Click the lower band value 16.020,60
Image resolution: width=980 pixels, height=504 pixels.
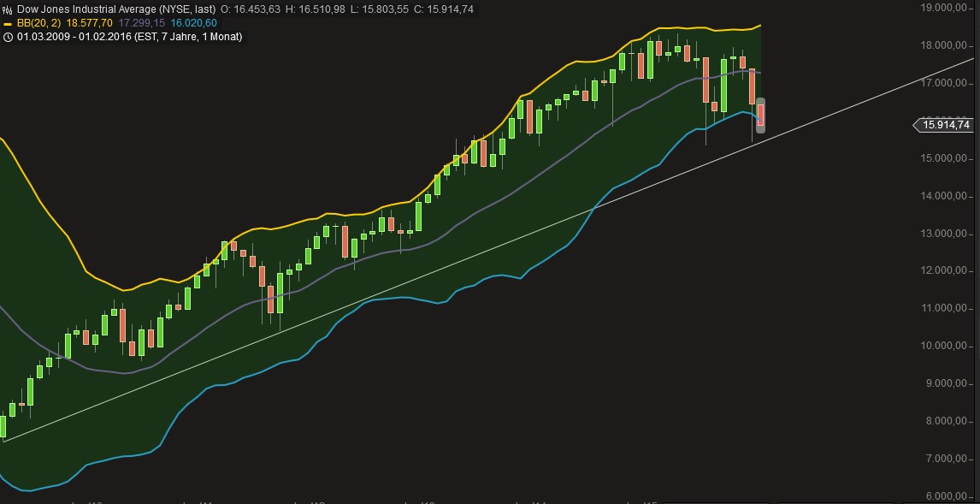point(194,22)
